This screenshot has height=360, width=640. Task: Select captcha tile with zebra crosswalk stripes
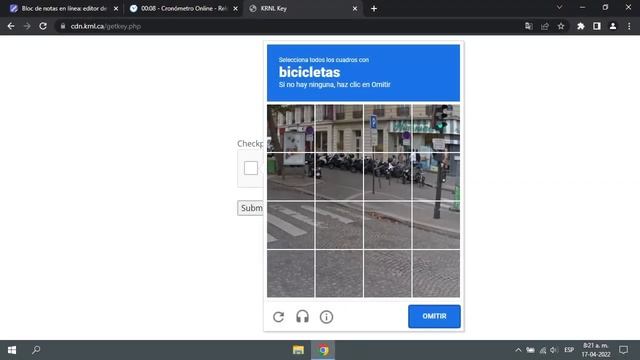pyautogui.click(x=291, y=225)
